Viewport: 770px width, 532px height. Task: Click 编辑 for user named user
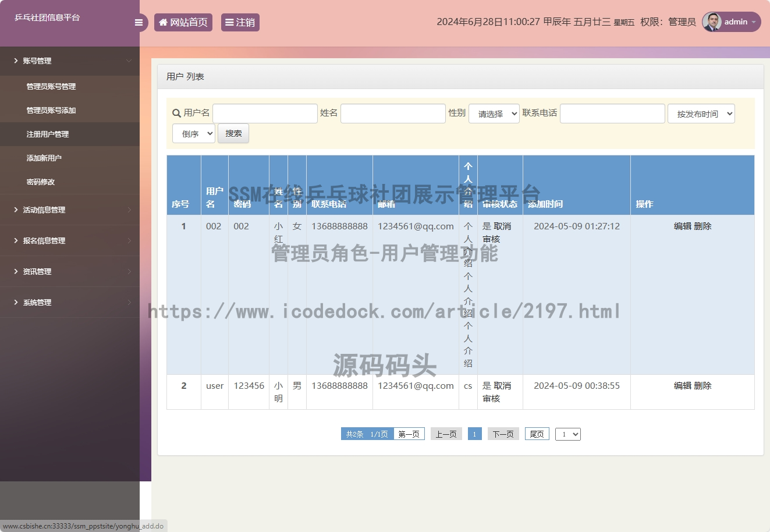point(683,385)
